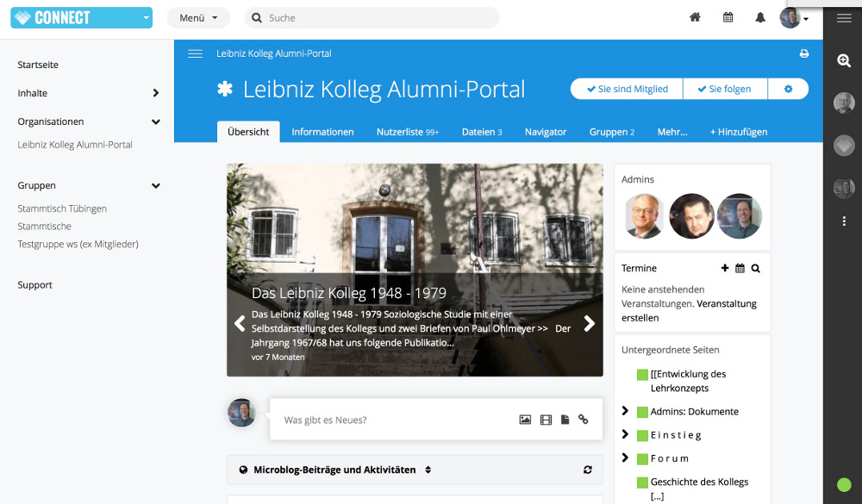This screenshot has width=862, height=504.
Task: Show next slide in the image carousel
Action: (589, 323)
